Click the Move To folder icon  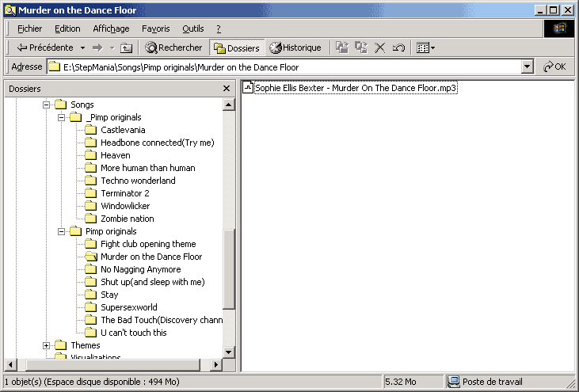342,48
